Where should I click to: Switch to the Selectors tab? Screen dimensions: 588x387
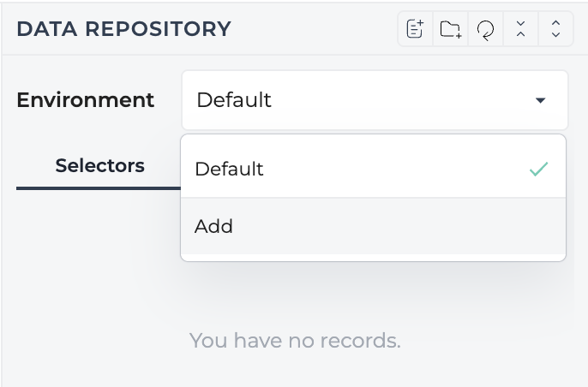click(99, 165)
